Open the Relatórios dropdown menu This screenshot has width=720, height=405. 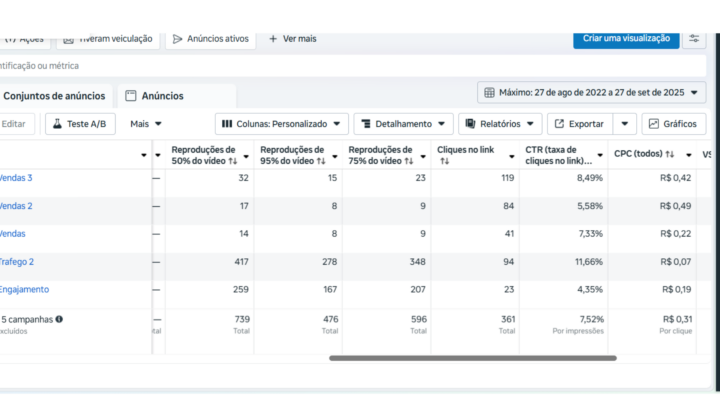(498, 124)
